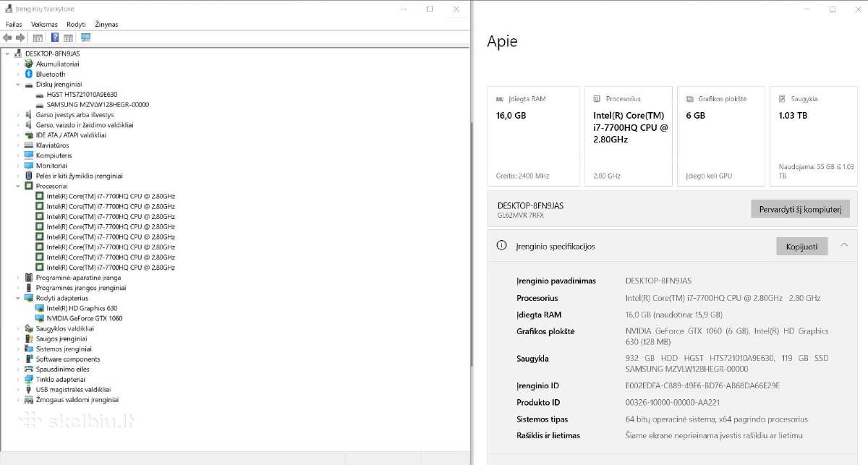Click the info icon beside Įrenginio specifikacijos

point(501,246)
